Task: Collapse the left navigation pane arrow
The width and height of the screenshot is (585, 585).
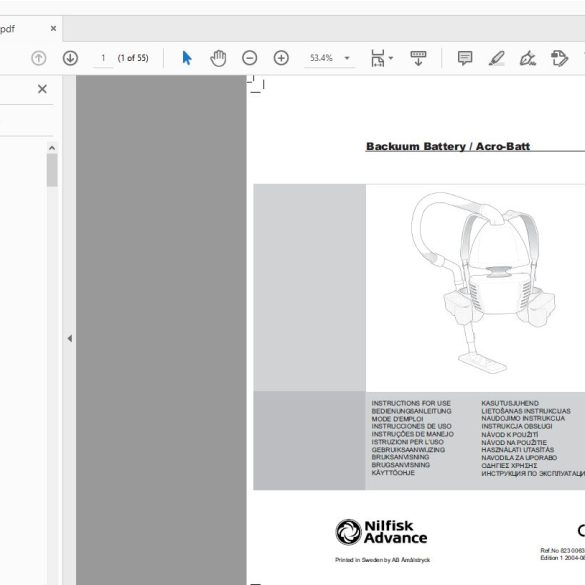Action: click(x=70, y=338)
